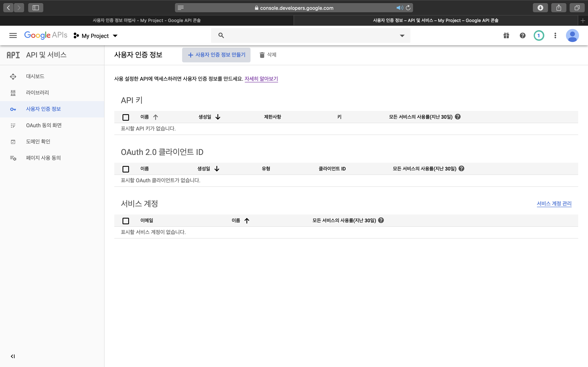
Task: Click 사용자 인증 정보 만들기 button
Action: 216,55
